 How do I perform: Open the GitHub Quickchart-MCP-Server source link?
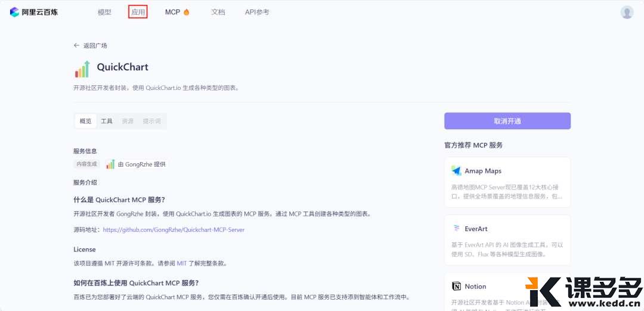(174, 230)
